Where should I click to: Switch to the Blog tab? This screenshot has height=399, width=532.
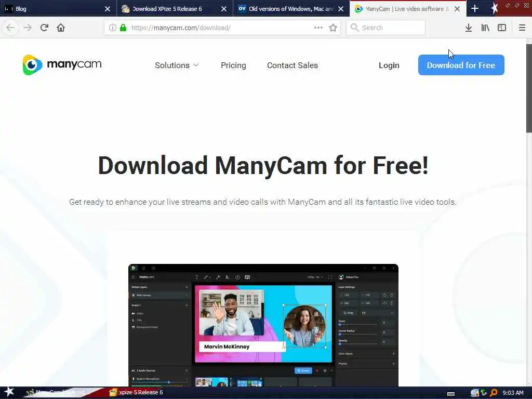tap(58, 8)
